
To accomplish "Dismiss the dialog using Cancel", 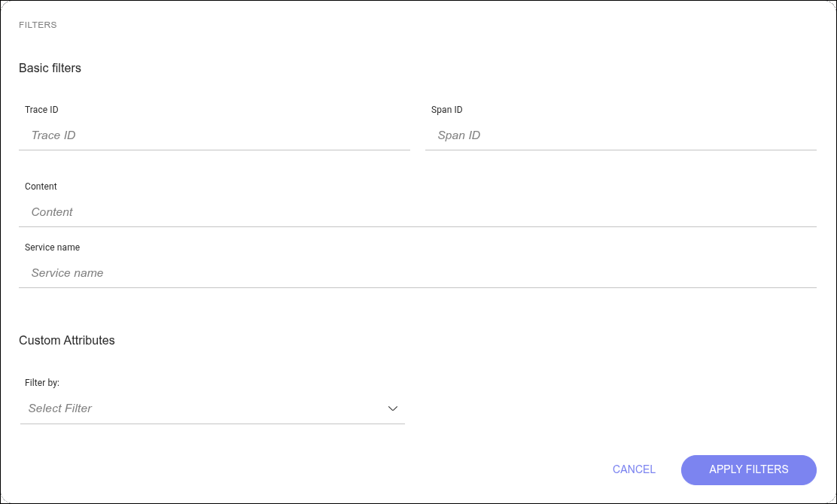I will click(x=634, y=469).
